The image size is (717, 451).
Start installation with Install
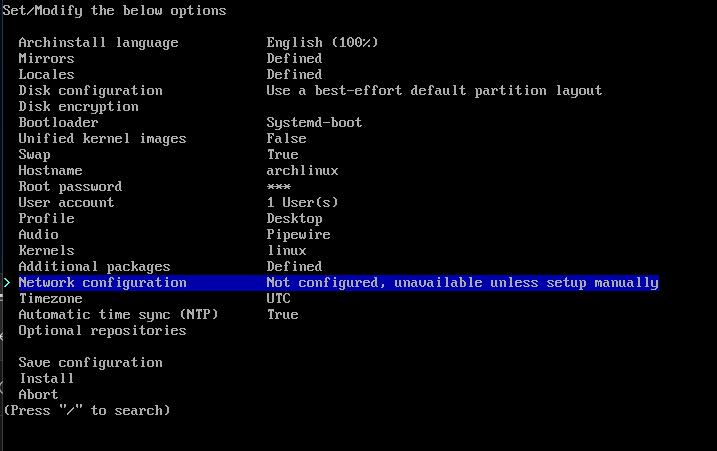(46, 379)
